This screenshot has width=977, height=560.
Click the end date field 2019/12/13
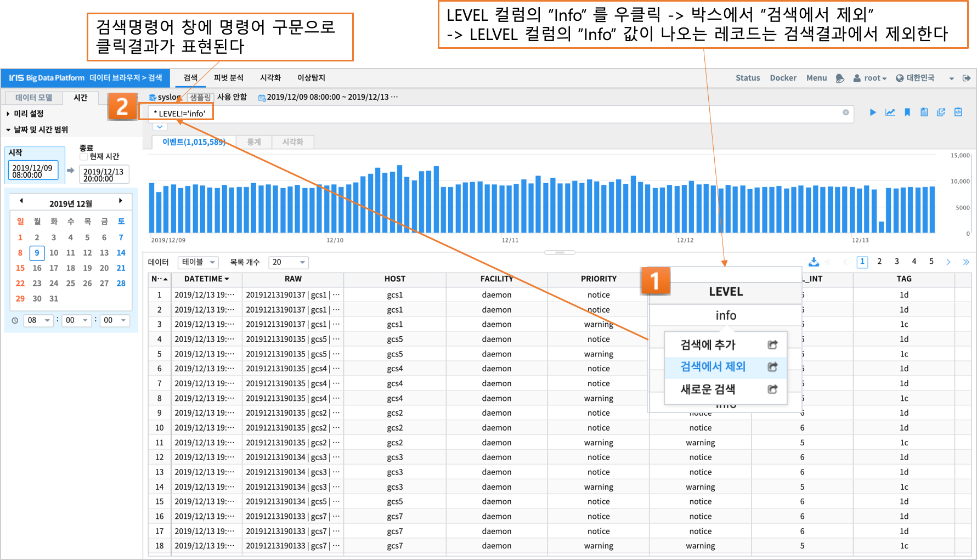pyautogui.click(x=104, y=175)
